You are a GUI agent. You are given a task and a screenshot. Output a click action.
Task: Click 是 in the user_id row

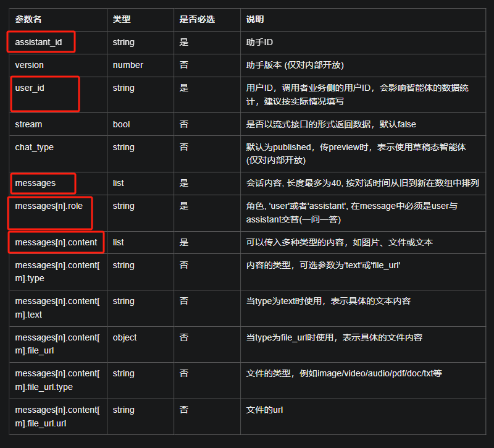(184, 88)
